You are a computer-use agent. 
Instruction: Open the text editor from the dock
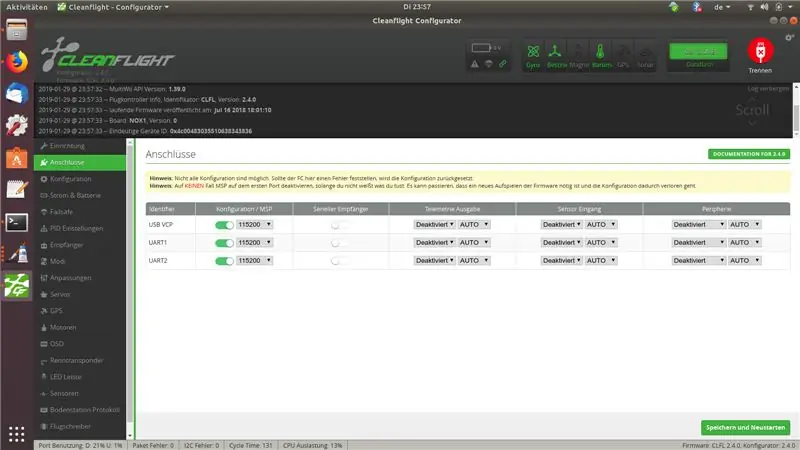(x=16, y=189)
